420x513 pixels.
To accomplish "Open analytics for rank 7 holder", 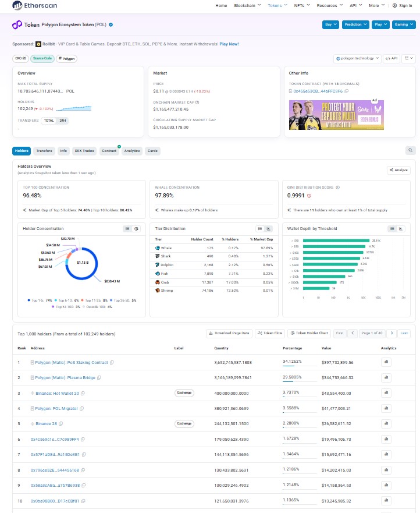I will pyautogui.click(x=386, y=454).
